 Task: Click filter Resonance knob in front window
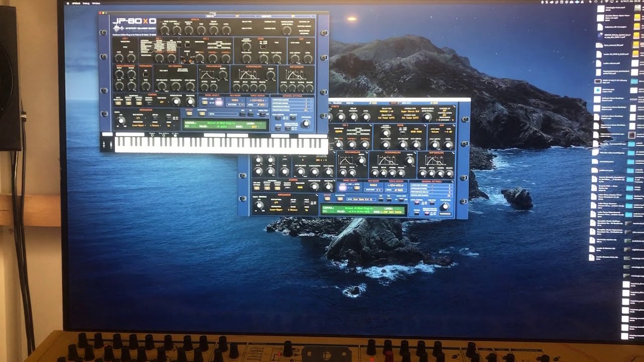[x=247, y=59]
